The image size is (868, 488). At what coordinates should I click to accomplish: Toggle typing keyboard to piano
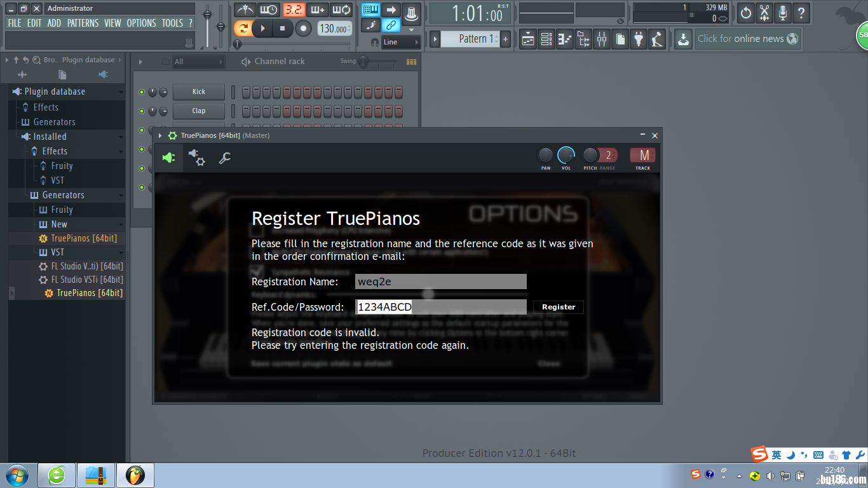point(370,10)
